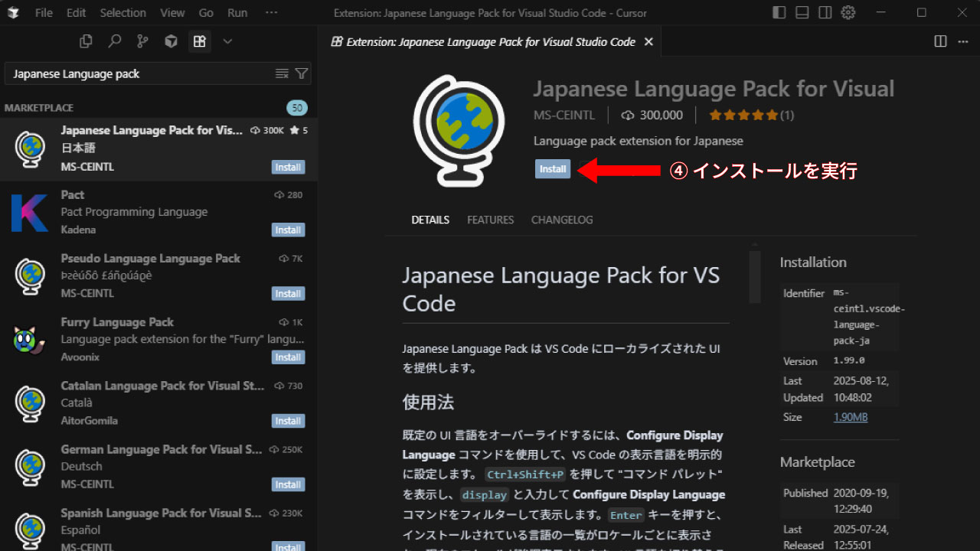Click the five-star rating in extension header
Image resolution: width=980 pixels, height=551 pixels.
point(743,116)
